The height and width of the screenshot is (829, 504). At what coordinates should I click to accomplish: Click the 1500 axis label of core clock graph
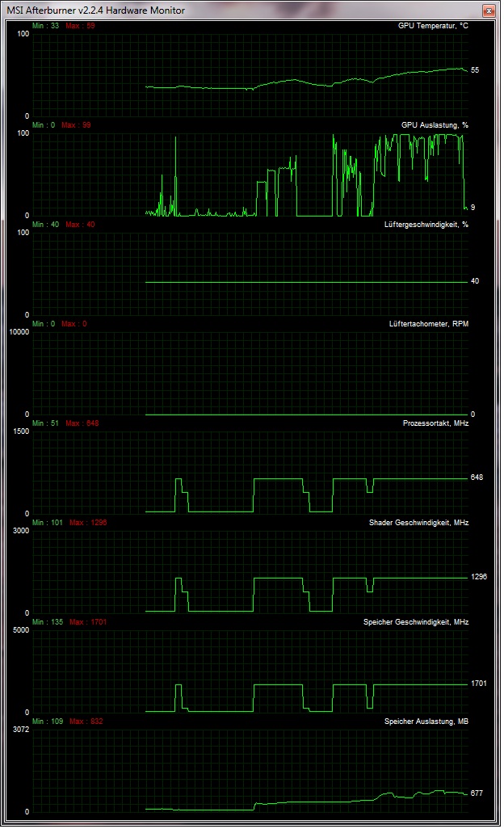(21, 431)
